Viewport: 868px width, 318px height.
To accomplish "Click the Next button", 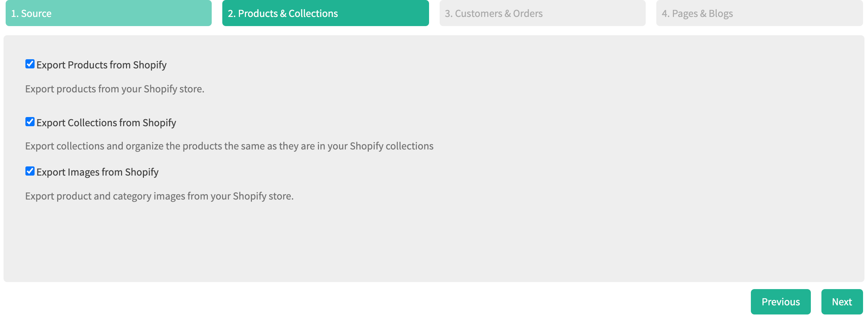I will point(842,302).
